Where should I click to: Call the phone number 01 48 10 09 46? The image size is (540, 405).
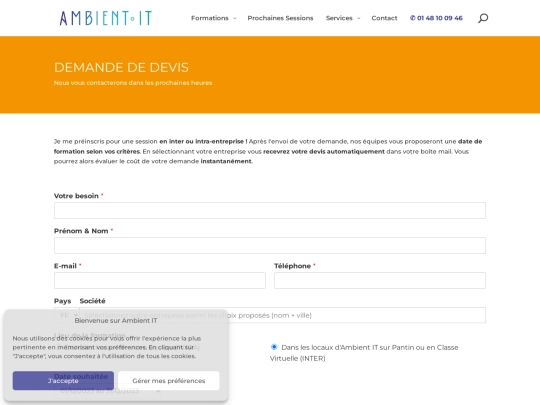(x=436, y=18)
